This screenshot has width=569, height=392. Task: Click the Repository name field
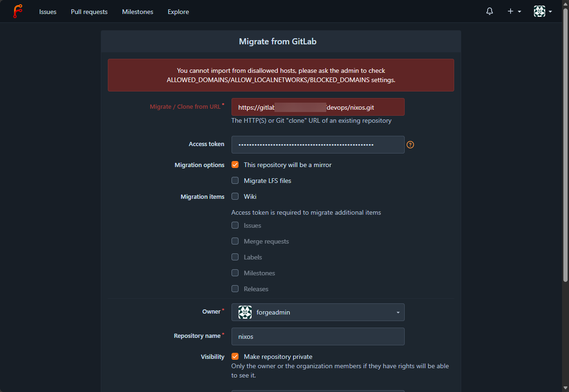tap(318, 336)
